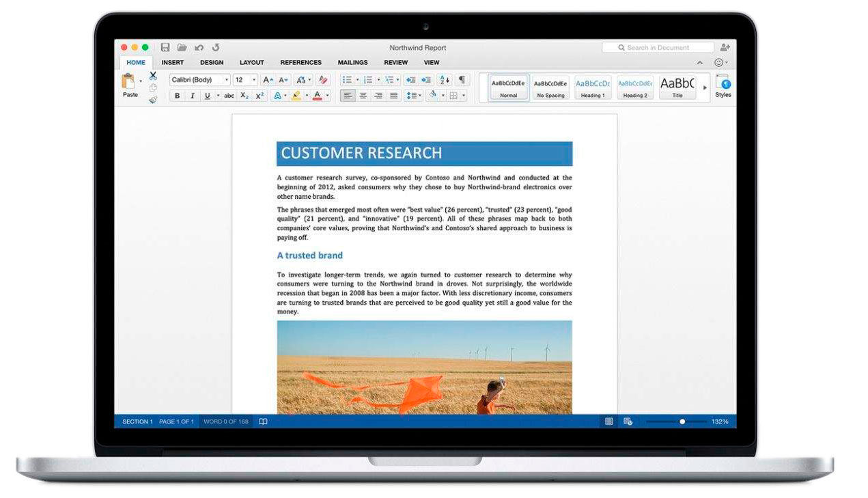Activate the Format Painter brush
The width and height of the screenshot is (868, 498).
153,100
